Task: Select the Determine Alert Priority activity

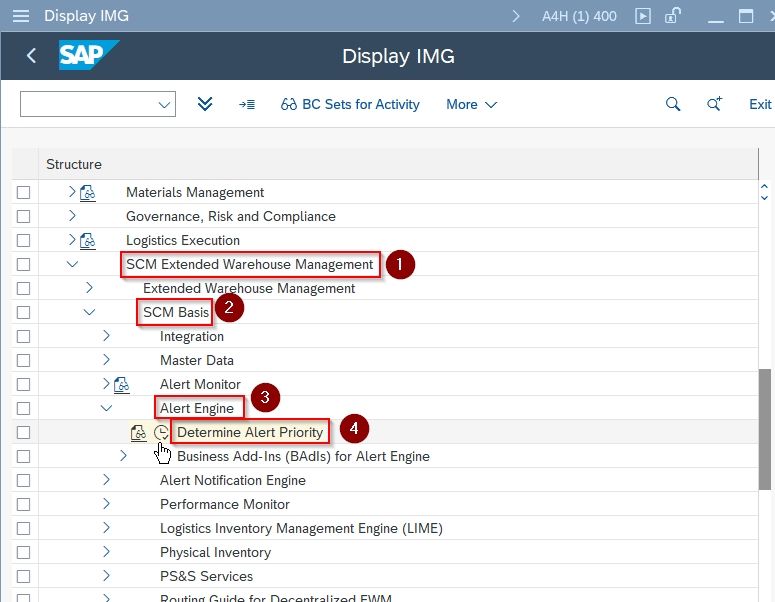Action: [250, 432]
